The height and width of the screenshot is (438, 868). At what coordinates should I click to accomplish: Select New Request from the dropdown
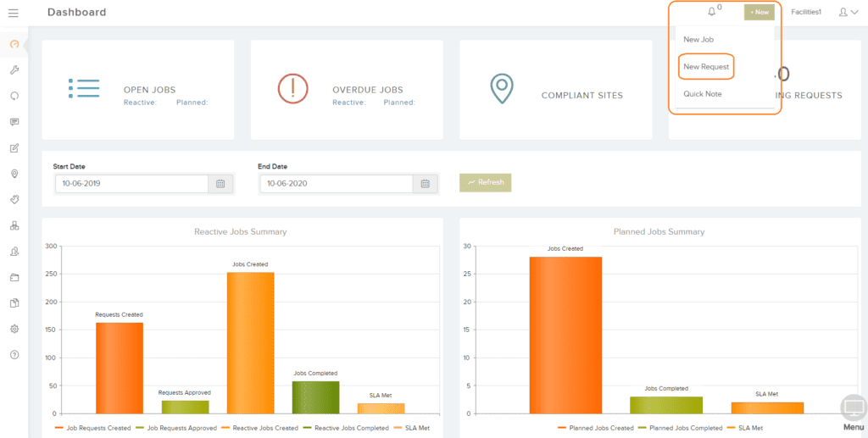706,67
